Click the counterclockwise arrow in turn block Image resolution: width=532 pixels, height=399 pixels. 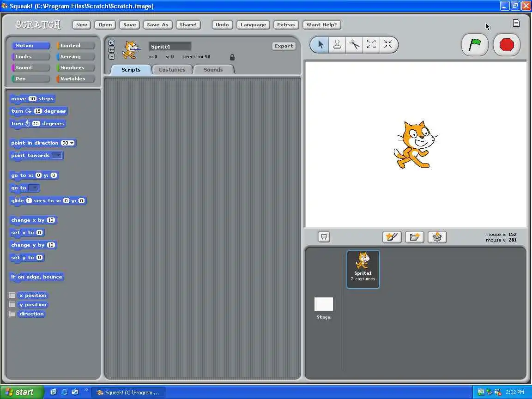click(28, 123)
